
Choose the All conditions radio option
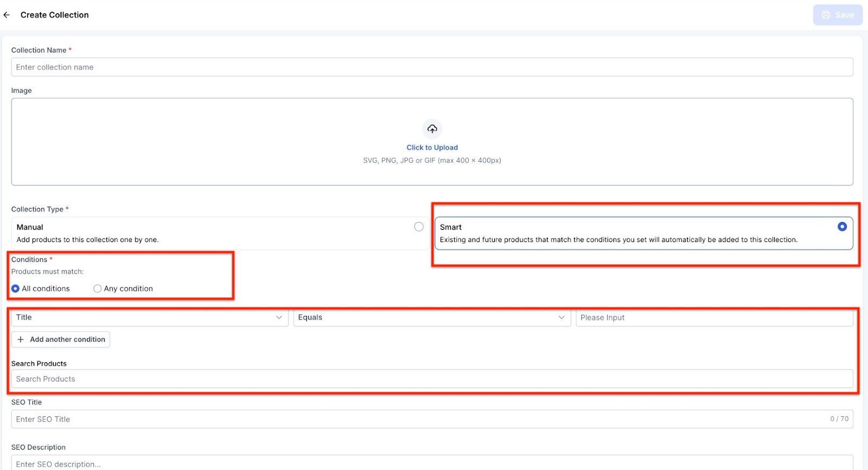coord(16,289)
